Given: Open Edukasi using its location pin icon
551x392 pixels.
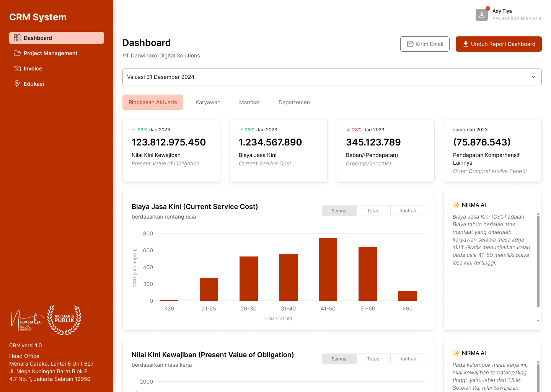Looking at the screenshot, I should 17,84.
